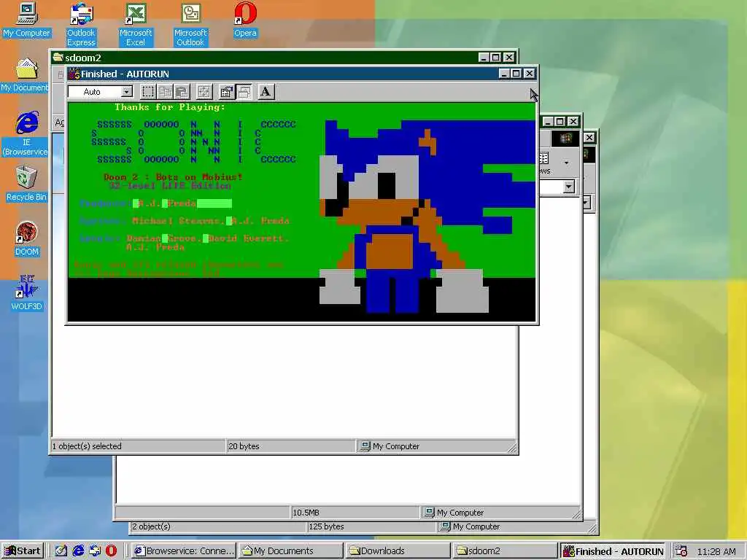Open Microsoft Excel desktop shortcut

click(136, 25)
